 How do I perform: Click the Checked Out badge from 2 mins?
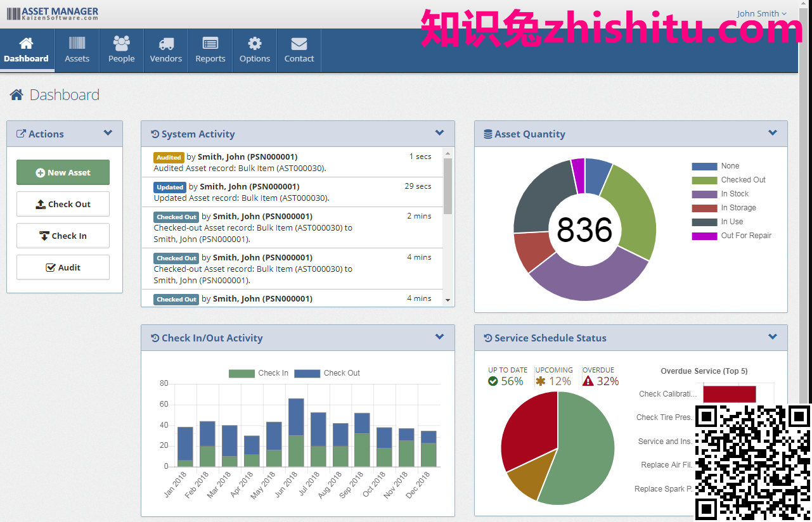click(176, 217)
